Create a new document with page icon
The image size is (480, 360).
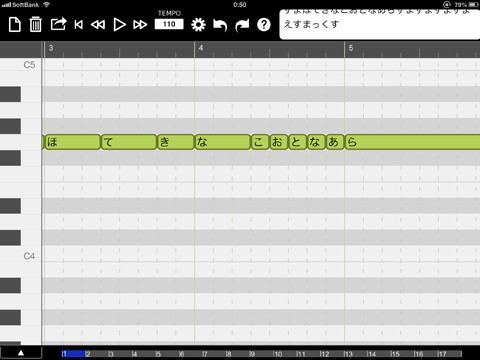click(x=14, y=25)
